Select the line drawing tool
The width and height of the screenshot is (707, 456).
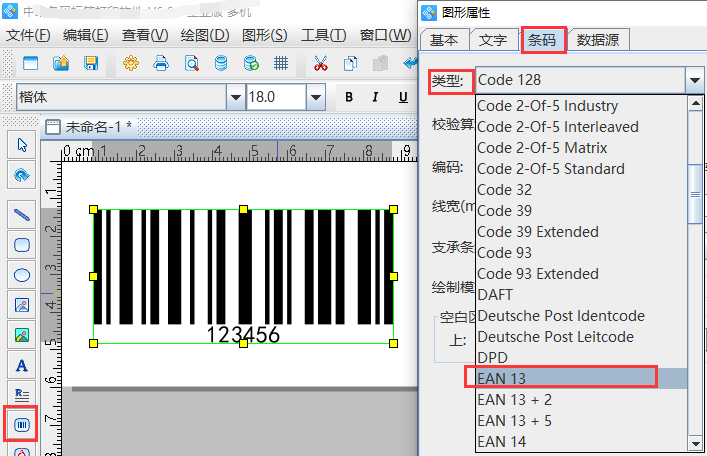(x=22, y=215)
